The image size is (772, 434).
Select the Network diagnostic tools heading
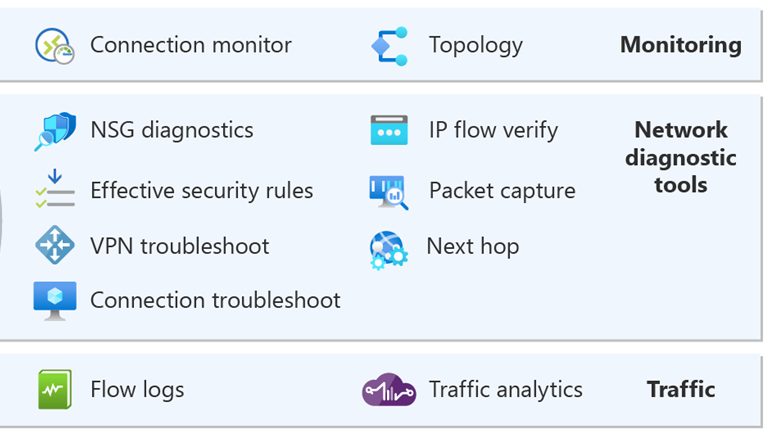point(680,157)
